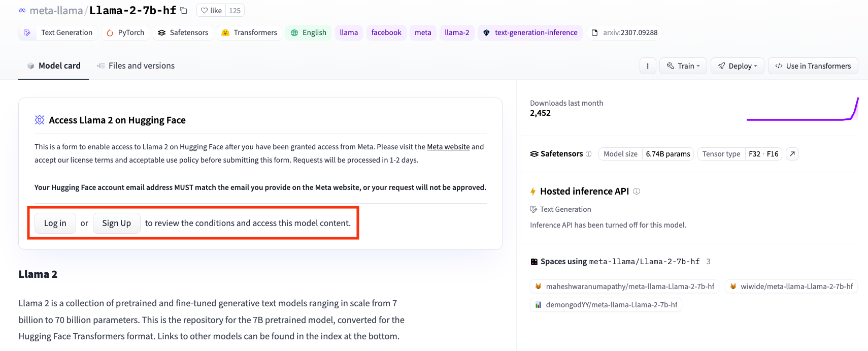Screen dimensions: 868x351
Task: Click the Spaces using meta-llama/Llama-2-7b-hf heading
Action: [620, 262]
